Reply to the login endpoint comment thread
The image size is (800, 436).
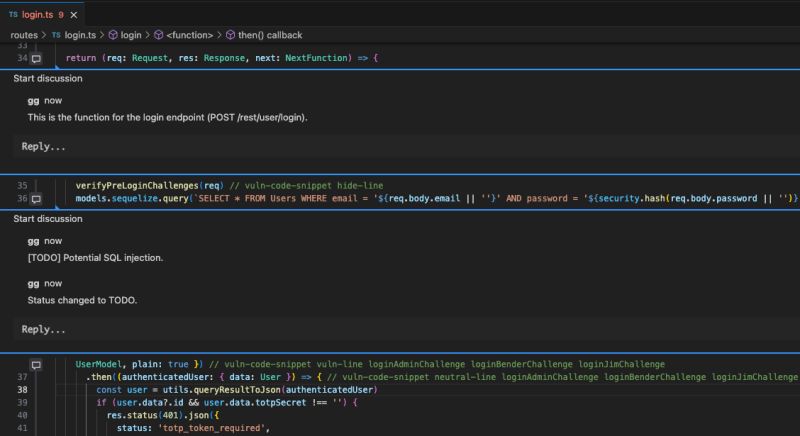tap(407, 146)
